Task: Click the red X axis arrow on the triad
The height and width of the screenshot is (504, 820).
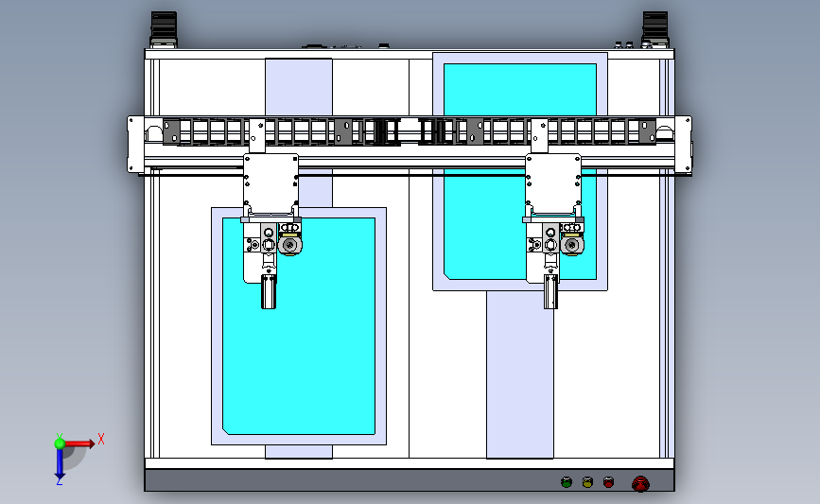Action: 79,443
